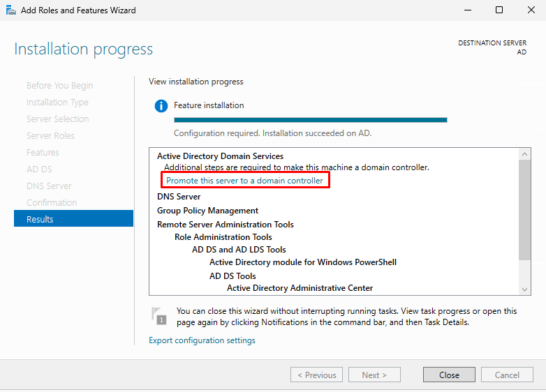Screen dimensions: 546x392
Task: Open Export configuration settings link
Action: point(202,340)
